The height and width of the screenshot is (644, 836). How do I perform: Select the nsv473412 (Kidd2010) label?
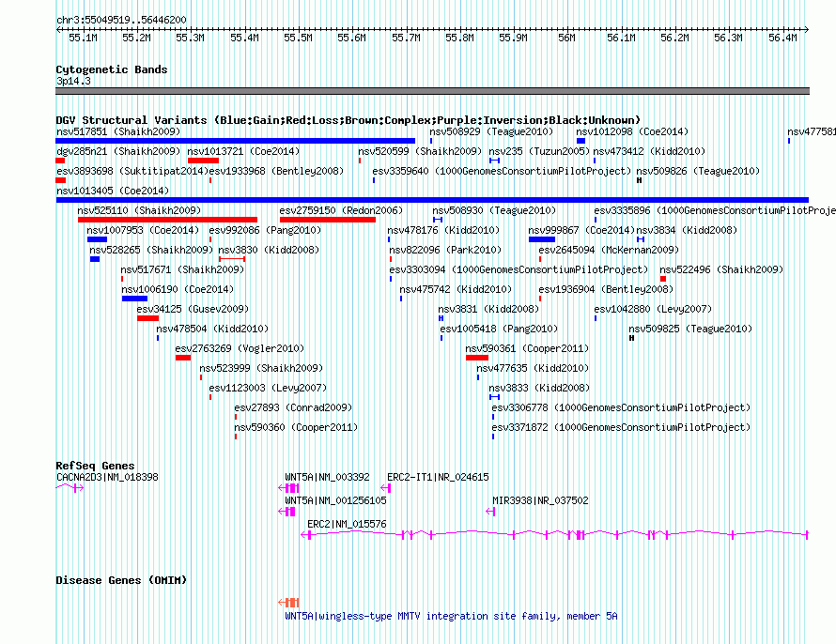pos(649,151)
